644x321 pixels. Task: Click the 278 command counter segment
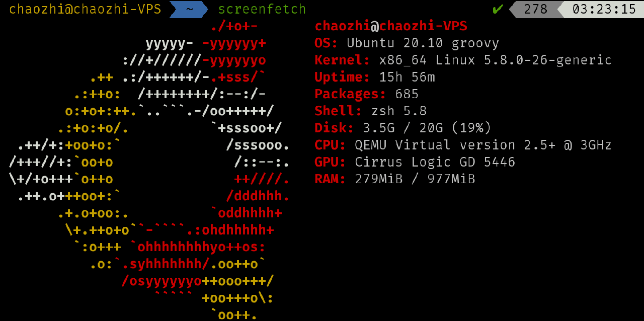[x=535, y=9]
